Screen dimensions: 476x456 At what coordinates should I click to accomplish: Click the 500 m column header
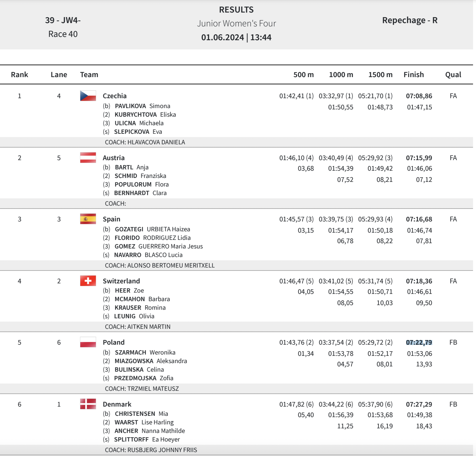click(303, 75)
